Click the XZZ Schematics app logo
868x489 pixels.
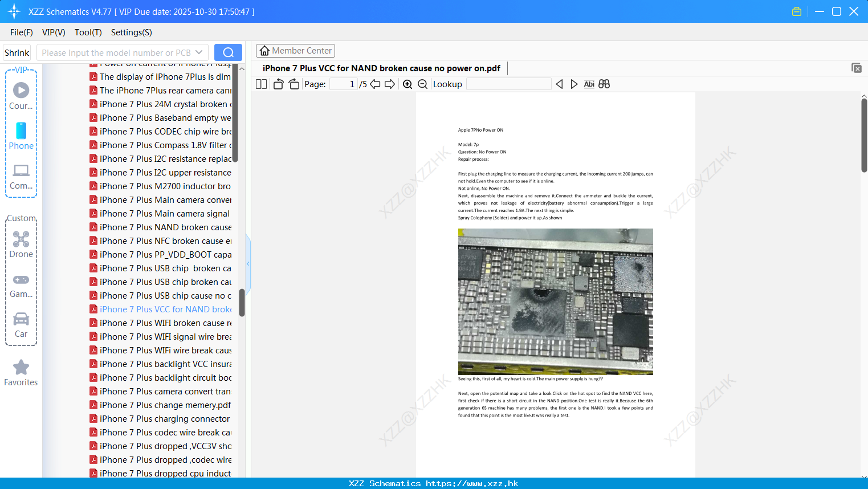point(14,11)
